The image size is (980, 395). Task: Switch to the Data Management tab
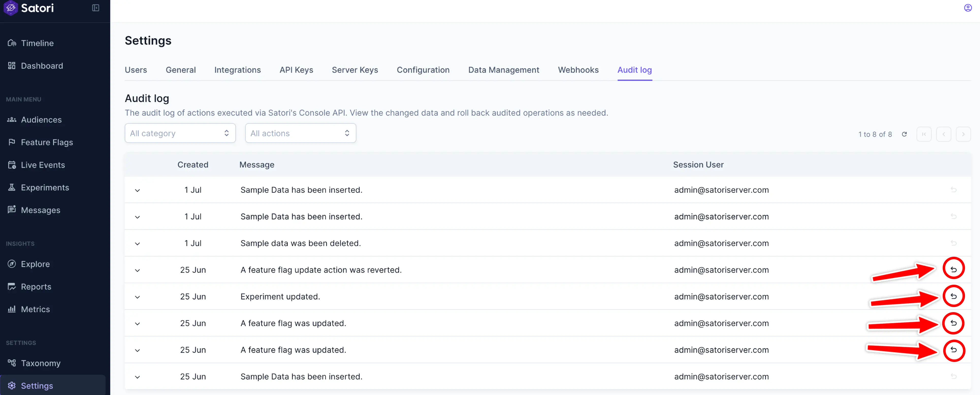504,70
